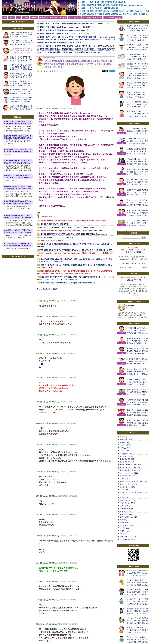Image resolution: width=151 pixels, height=644 pixels.
Task: Click >>234 anchor in comment 238
Action: [x=42, y=340]
